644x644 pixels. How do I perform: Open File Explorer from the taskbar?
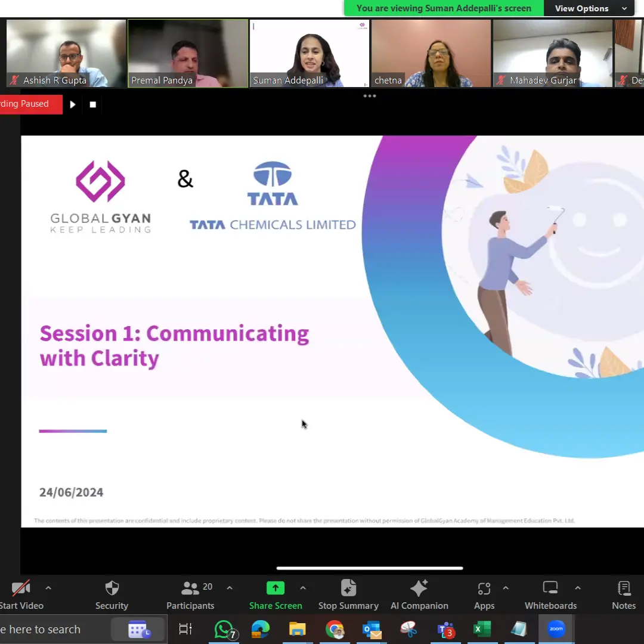tap(297, 629)
